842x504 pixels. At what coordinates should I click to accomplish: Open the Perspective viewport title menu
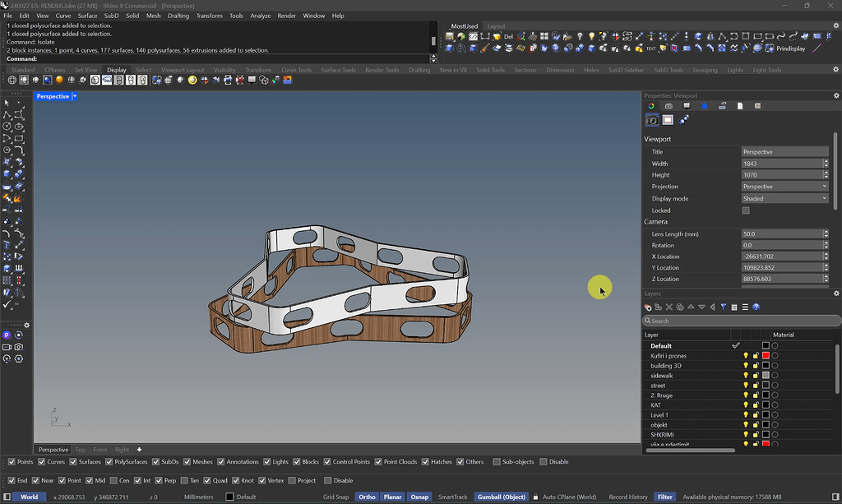point(55,96)
